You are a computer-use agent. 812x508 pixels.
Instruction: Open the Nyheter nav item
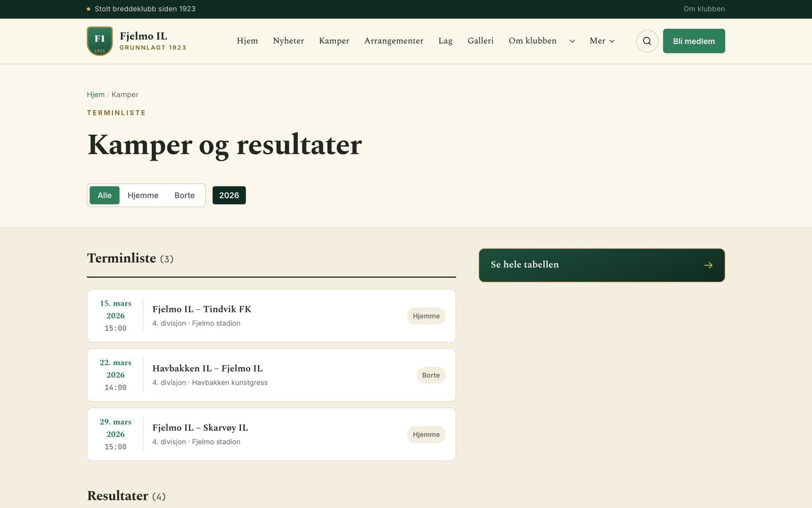tap(288, 41)
